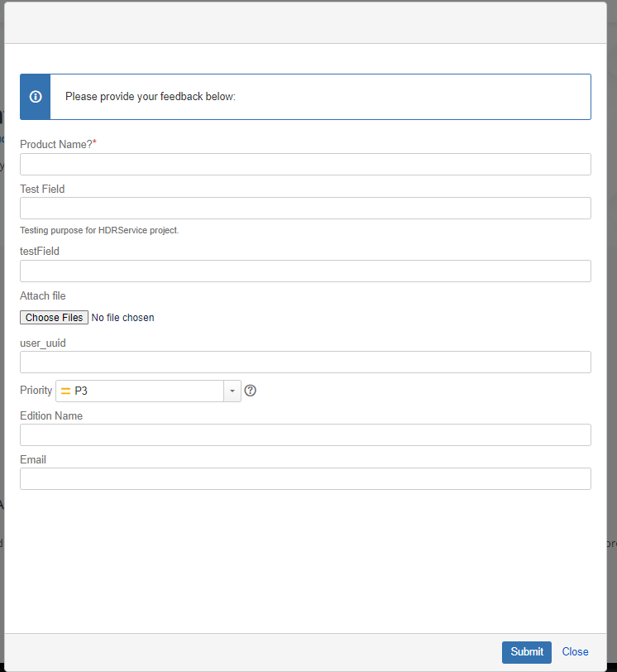
Task: Click the info icon in feedback banner
Action: pyautogui.click(x=36, y=97)
